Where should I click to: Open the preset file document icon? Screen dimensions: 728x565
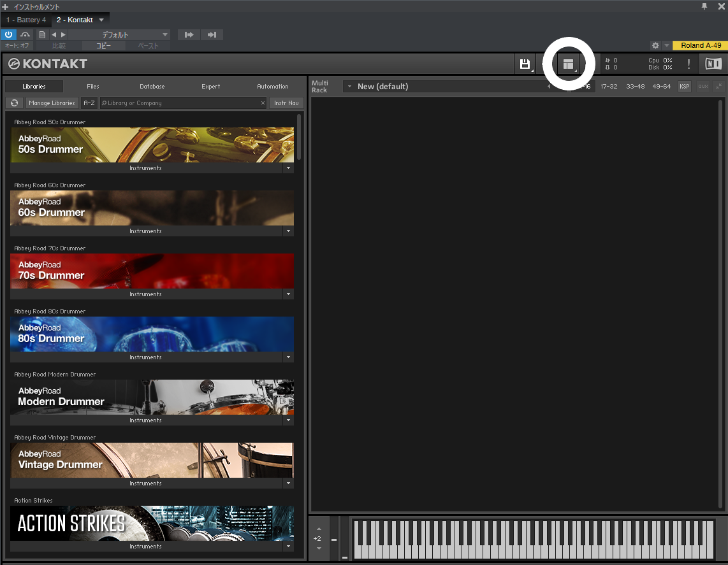point(42,35)
